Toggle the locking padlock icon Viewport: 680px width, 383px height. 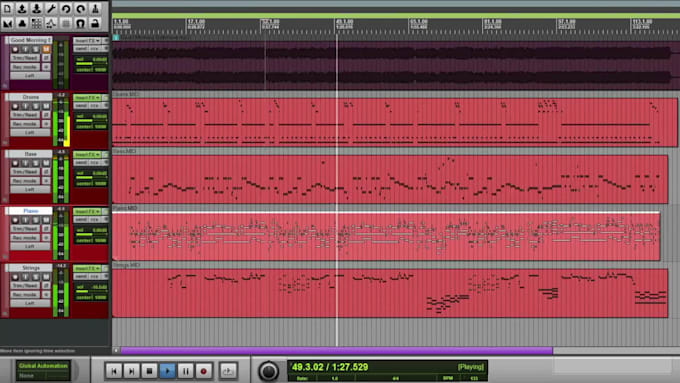click(95, 23)
